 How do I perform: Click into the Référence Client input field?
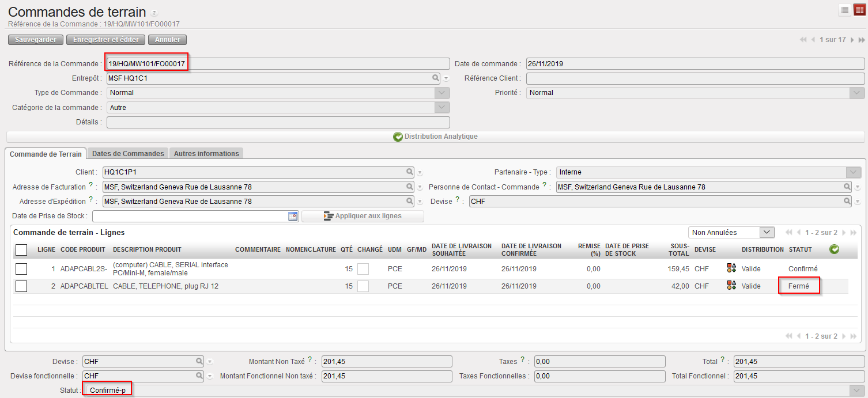(695, 78)
